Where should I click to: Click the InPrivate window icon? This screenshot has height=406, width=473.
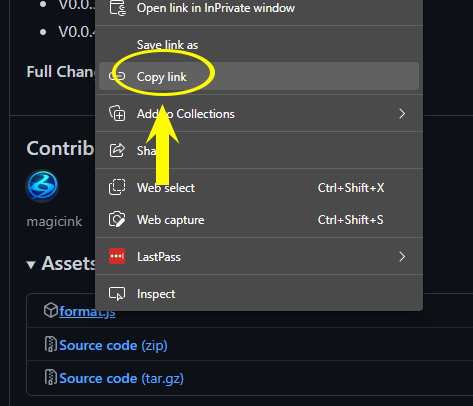point(117,8)
